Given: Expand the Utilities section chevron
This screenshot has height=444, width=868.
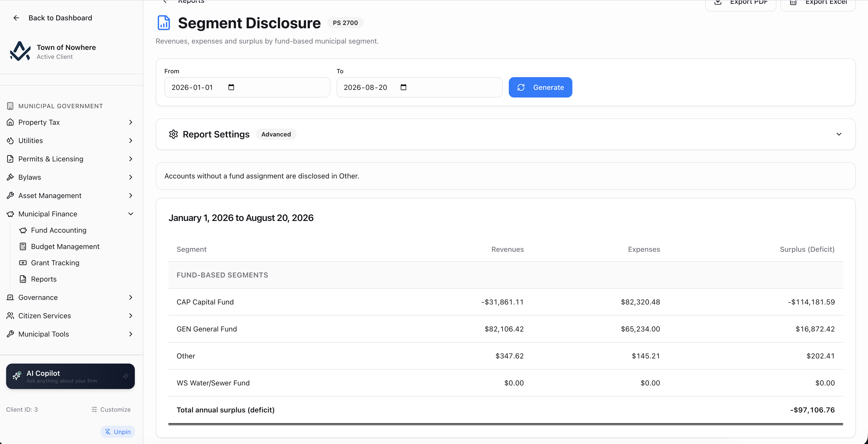Looking at the screenshot, I should pyautogui.click(x=131, y=141).
